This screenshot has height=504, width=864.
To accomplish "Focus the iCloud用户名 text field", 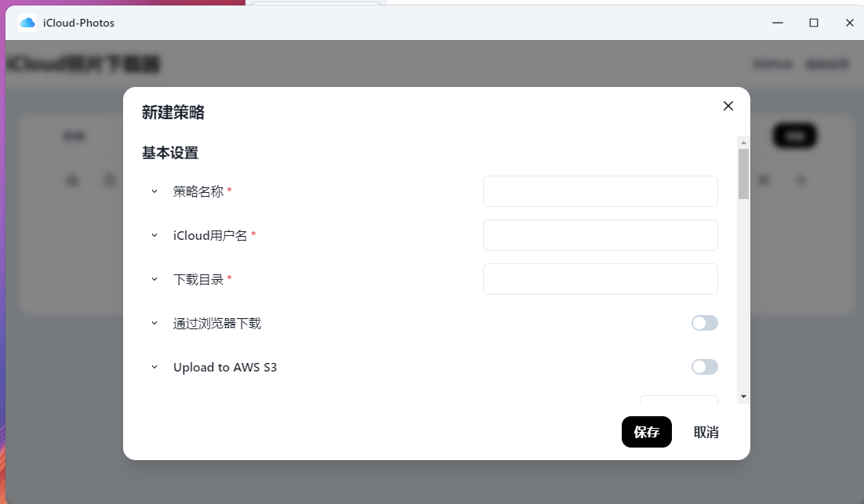I will (x=600, y=235).
